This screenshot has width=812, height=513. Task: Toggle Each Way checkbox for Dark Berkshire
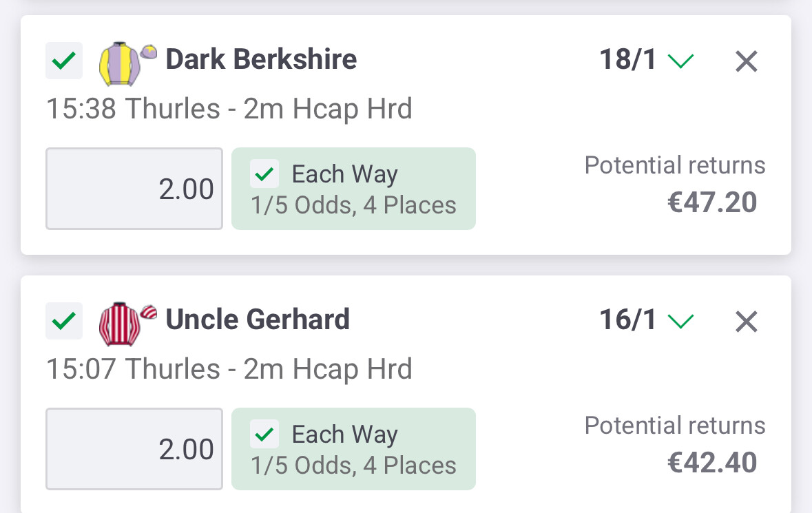[265, 175]
